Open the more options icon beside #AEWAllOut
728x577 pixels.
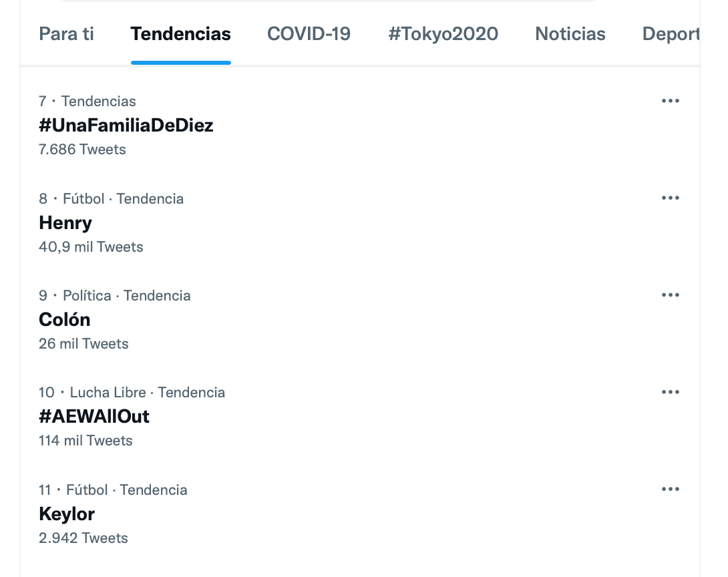pyautogui.click(x=670, y=392)
